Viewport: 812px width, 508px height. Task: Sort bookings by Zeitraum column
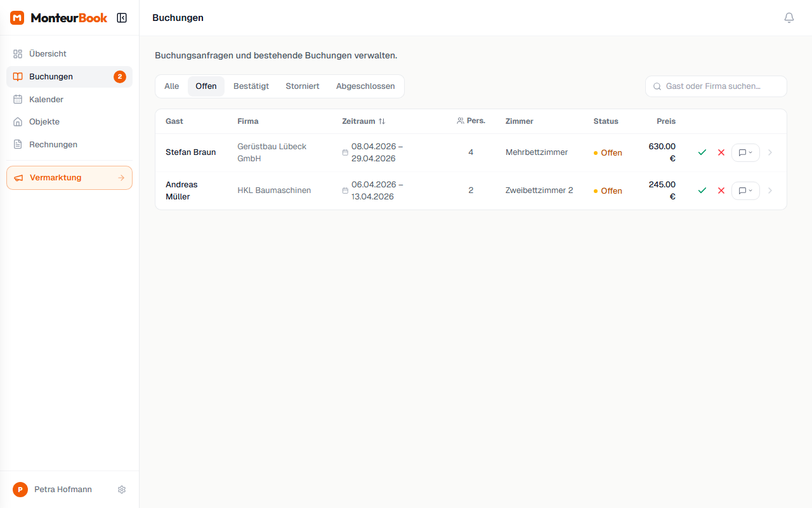[x=363, y=121]
